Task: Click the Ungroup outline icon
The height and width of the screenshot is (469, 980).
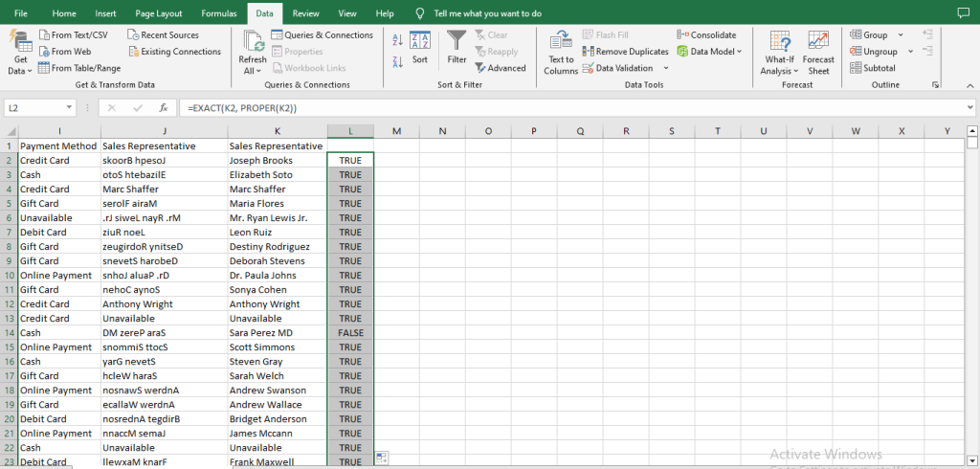Action: coord(856,52)
